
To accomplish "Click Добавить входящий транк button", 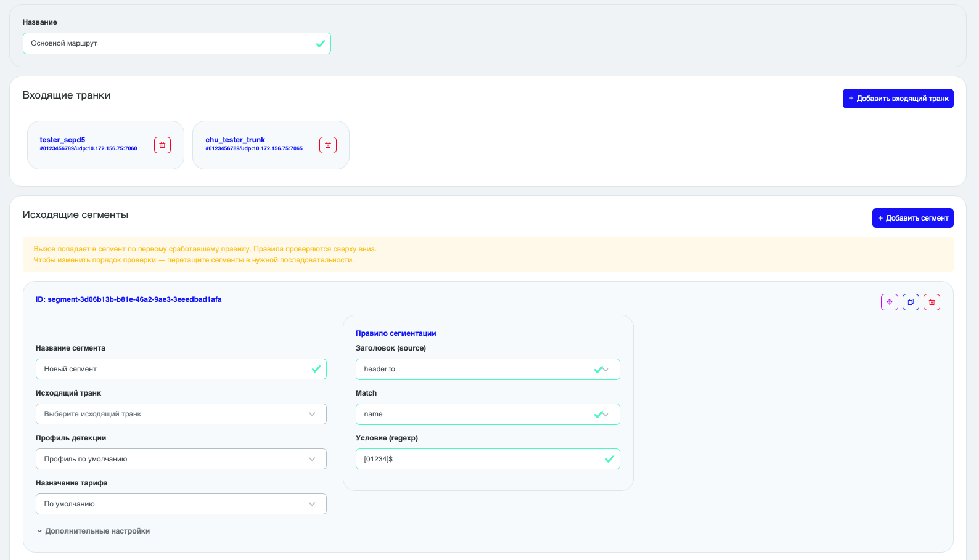I will click(x=898, y=99).
